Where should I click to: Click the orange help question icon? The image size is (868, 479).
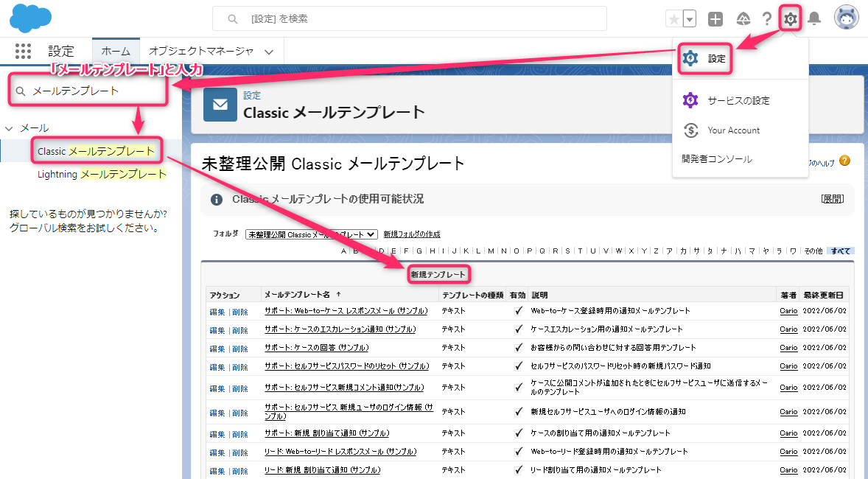point(844,161)
